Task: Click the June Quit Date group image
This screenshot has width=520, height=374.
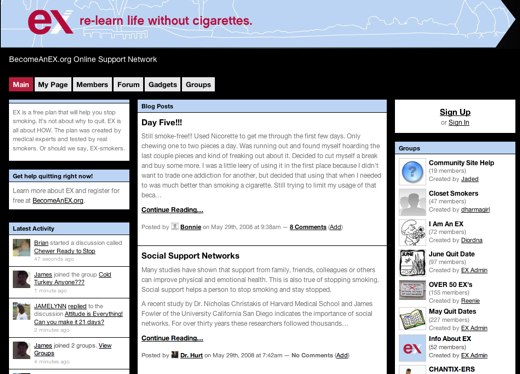Action: (x=412, y=263)
